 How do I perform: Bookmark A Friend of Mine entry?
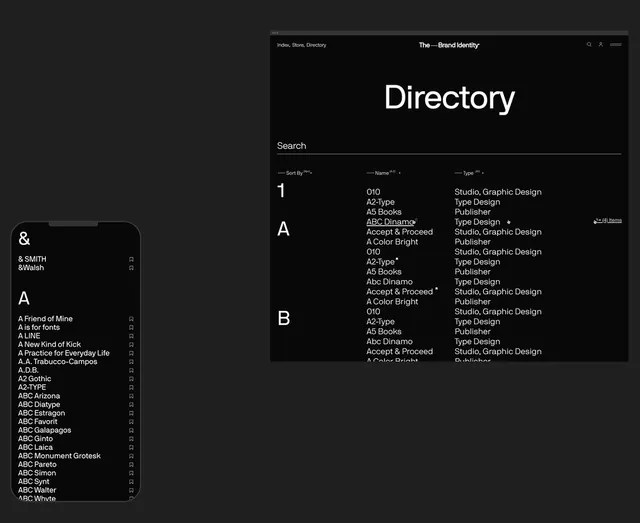131,319
